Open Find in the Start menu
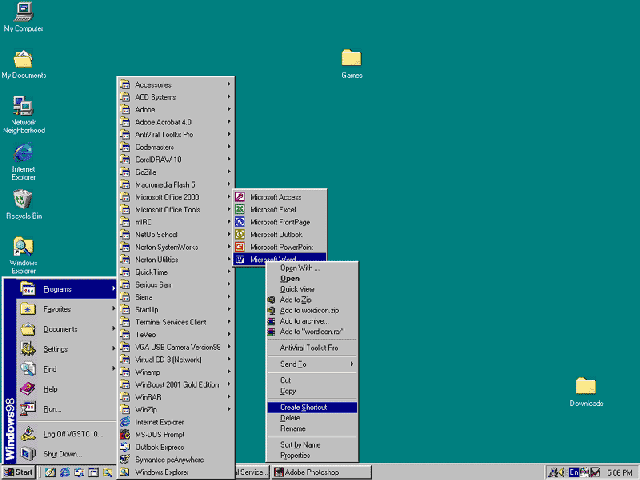 [x=67, y=369]
